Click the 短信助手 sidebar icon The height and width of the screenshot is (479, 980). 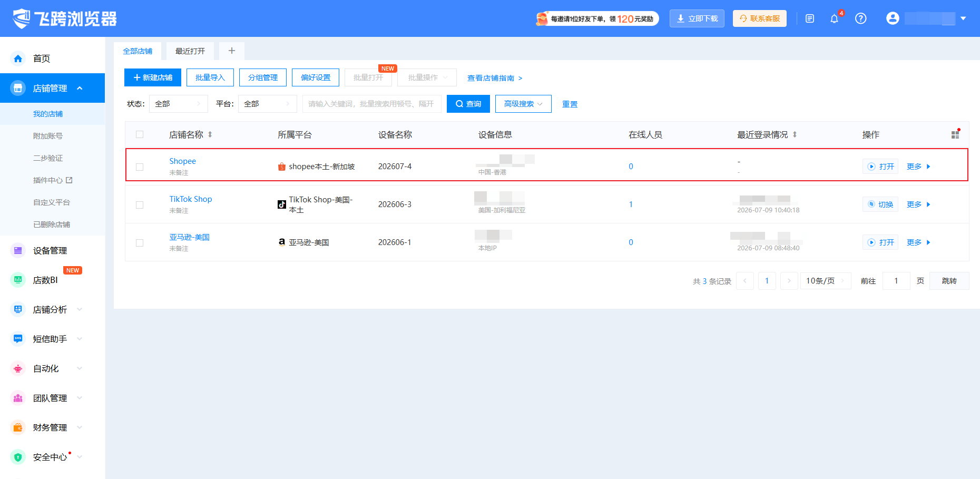click(x=18, y=339)
